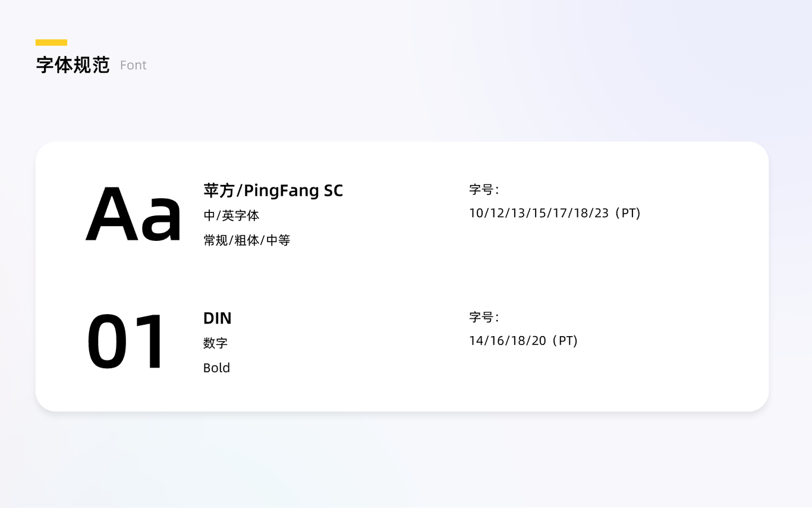The width and height of the screenshot is (812, 508).
Task: Select the 字体规范 heading text
Action: pos(73,65)
